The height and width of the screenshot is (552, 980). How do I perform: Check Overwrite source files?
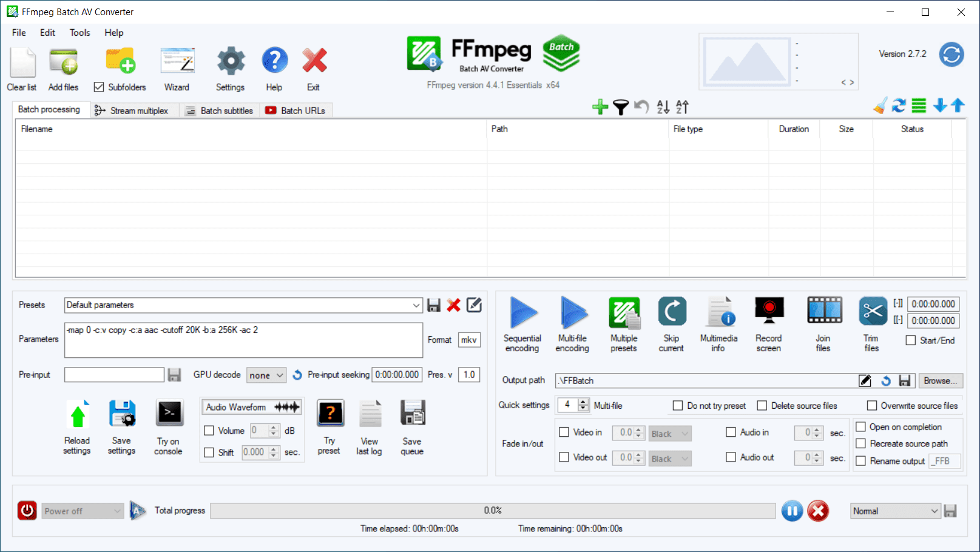[x=872, y=406]
